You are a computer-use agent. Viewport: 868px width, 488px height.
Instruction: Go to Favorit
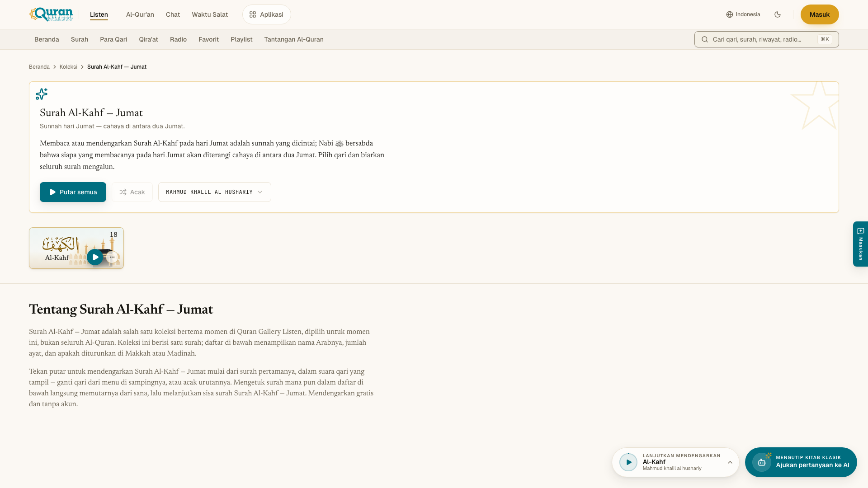208,39
